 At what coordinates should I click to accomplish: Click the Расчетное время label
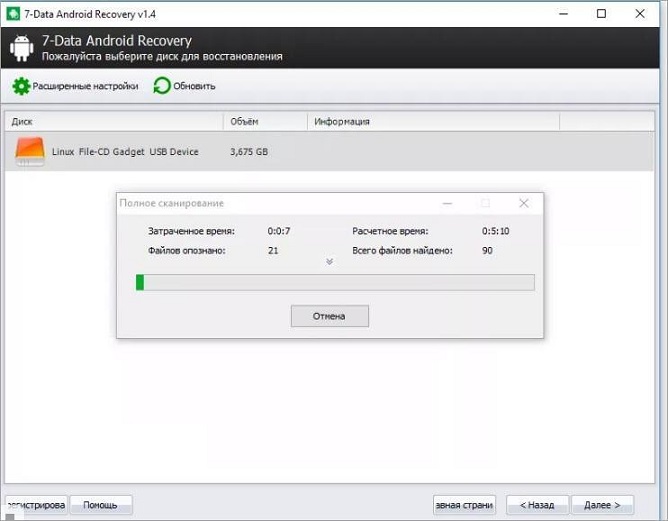click(390, 231)
